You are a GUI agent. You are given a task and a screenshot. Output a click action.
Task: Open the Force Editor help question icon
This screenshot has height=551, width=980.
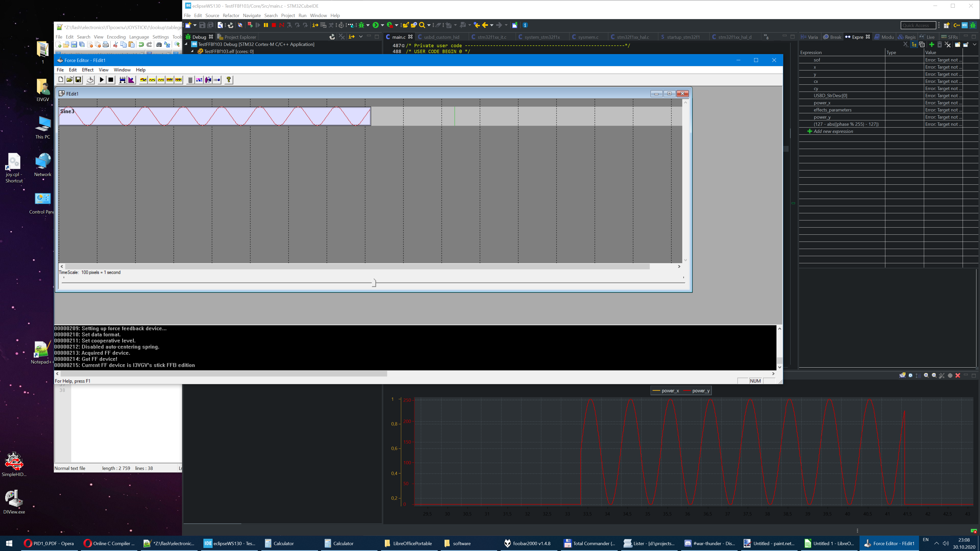click(229, 80)
